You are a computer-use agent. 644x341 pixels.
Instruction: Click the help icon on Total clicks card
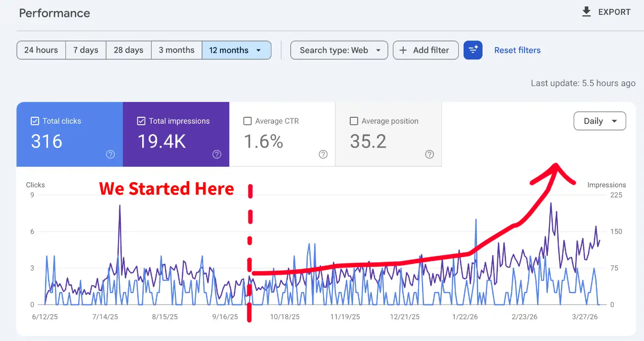tap(110, 154)
